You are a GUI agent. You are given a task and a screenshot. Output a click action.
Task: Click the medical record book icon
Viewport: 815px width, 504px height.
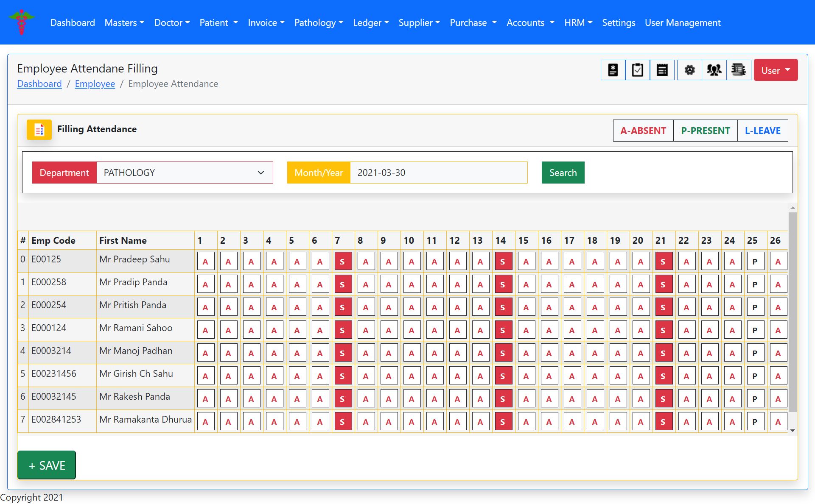[613, 70]
